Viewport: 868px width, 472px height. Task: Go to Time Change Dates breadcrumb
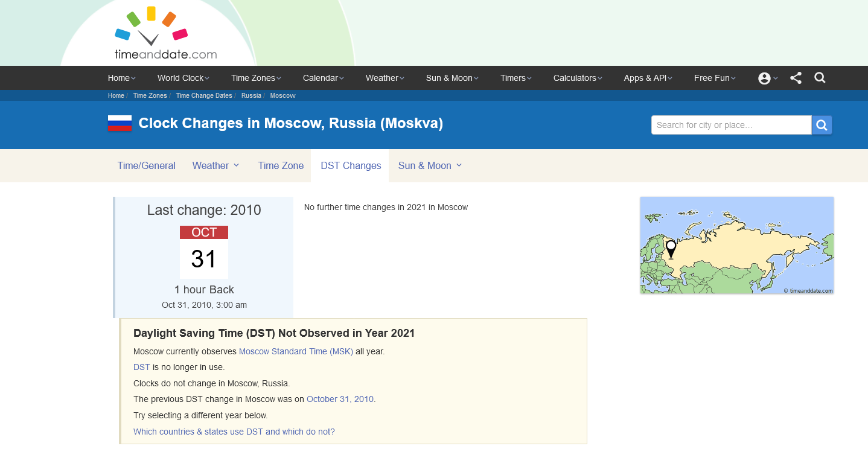pos(204,96)
